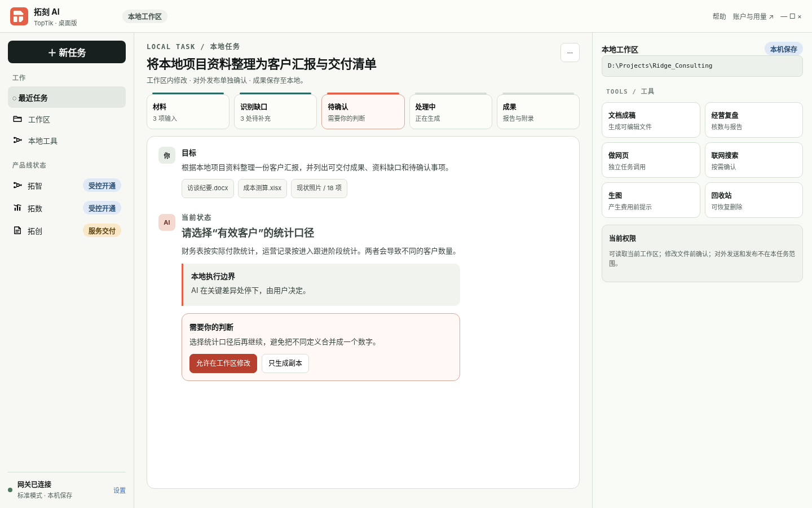
Task: Open the 回收站 tool card
Action: 754,200
